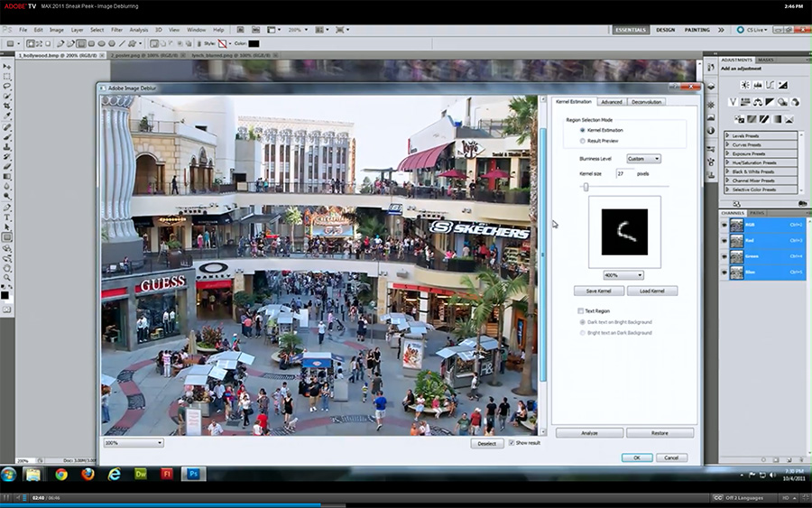Open the Style picker dropdown in options bar
Viewport: 812px width, 508px height.
(230, 44)
